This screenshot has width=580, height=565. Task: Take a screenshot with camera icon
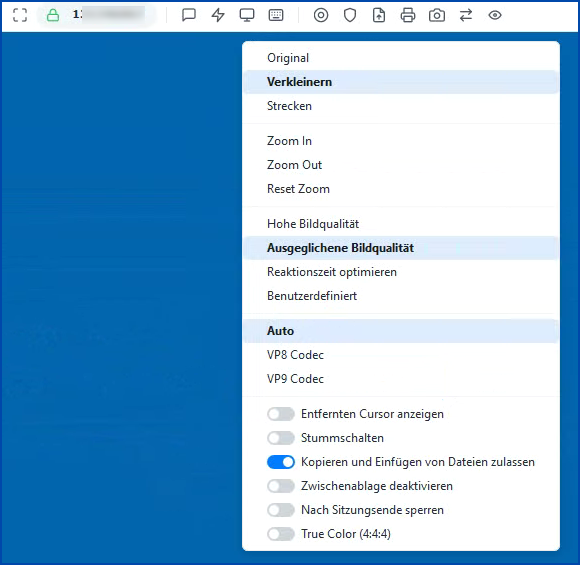437,15
